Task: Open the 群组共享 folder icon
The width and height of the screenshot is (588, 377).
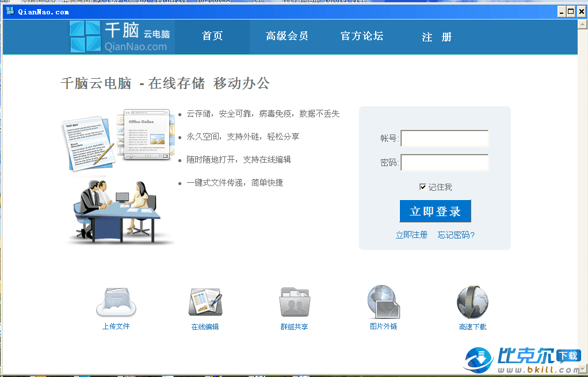Action: point(295,303)
